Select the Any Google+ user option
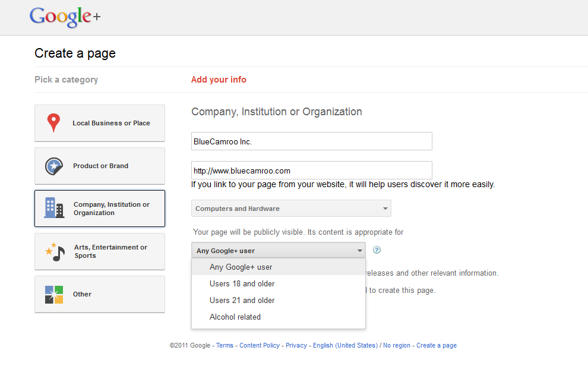 pos(278,267)
